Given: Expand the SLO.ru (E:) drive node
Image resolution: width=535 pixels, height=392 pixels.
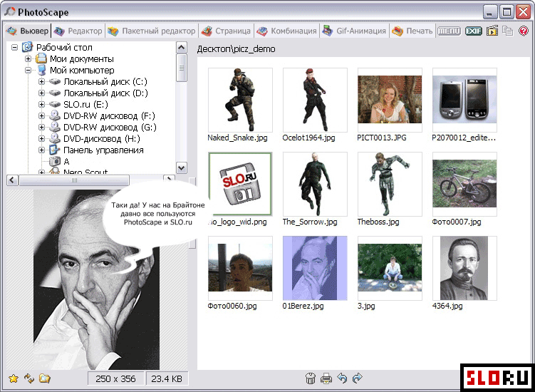Looking at the screenshot, I should (41, 105).
